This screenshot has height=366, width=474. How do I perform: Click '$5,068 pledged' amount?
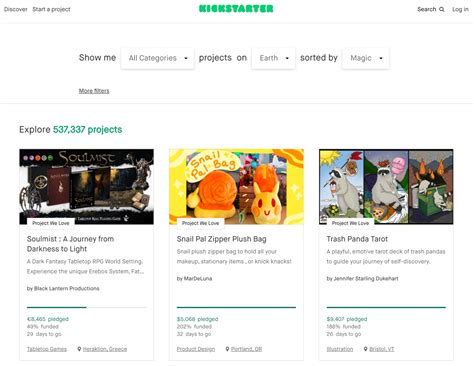click(197, 319)
